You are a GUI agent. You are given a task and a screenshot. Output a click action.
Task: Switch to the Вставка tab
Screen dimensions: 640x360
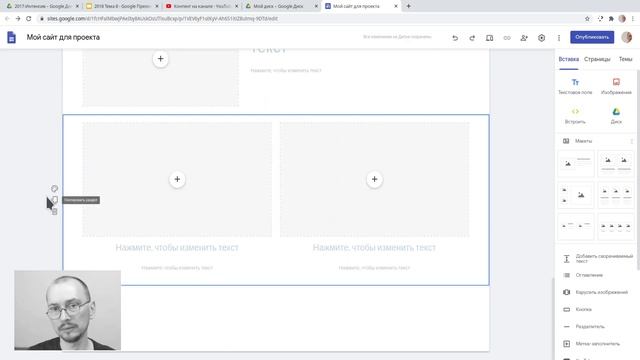(569, 59)
